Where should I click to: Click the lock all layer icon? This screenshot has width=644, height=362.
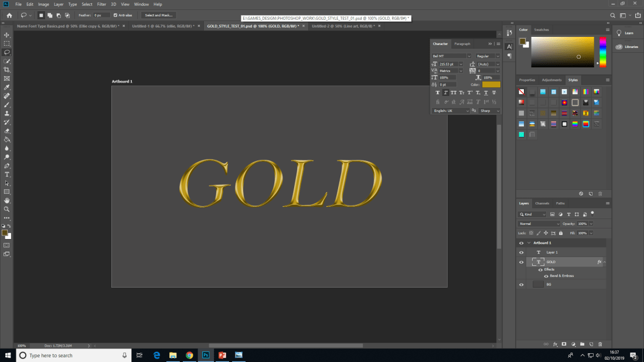pos(561,233)
